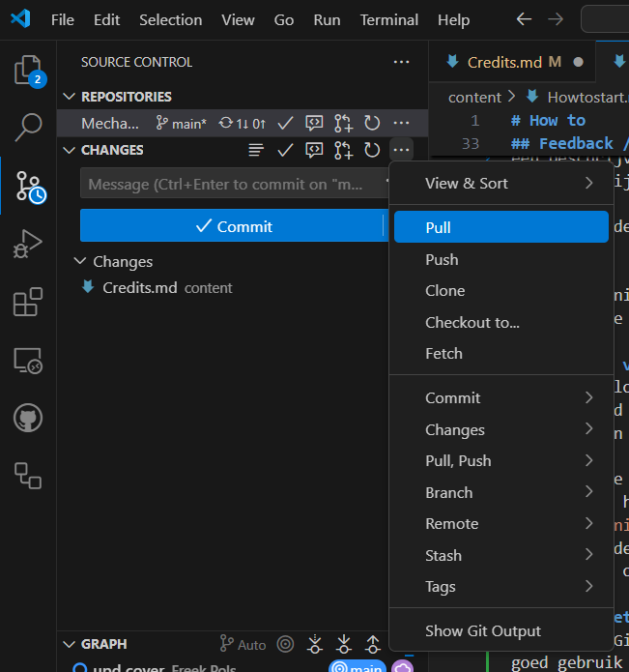Viewport: 629px width, 672px height.
Task: Select Push from the context menu
Action: pyautogui.click(x=501, y=260)
